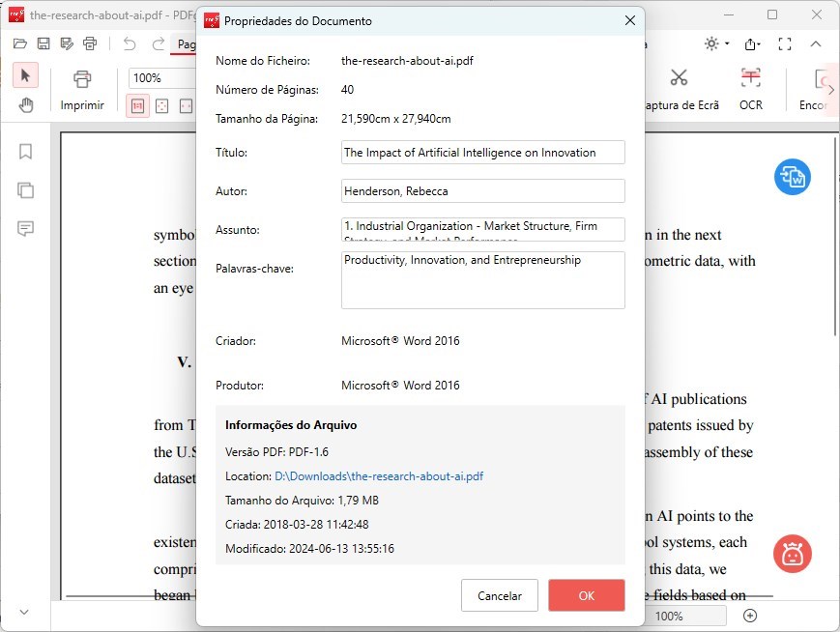Enter fullscreen view mode
This screenshot has width=840, height=632.
pyautogui.click(x=786, y=43)
